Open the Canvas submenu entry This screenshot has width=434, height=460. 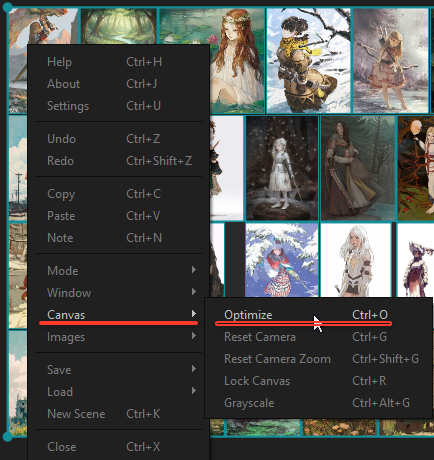click(x=119, y=315)
